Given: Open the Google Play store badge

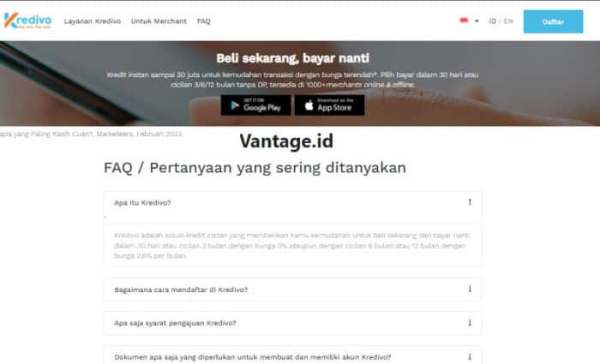Looking at the screenshot, I should coord(255,105).
